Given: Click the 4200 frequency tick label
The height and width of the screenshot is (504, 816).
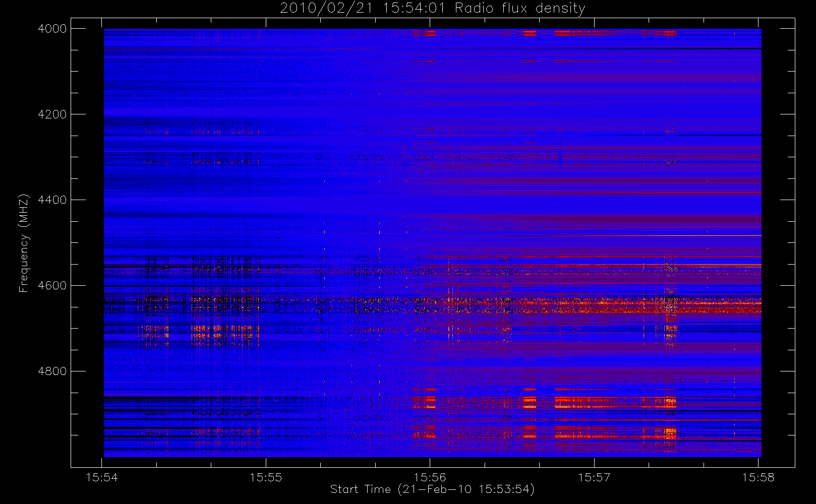Looking at the screenshot, I should coord(52,114).
